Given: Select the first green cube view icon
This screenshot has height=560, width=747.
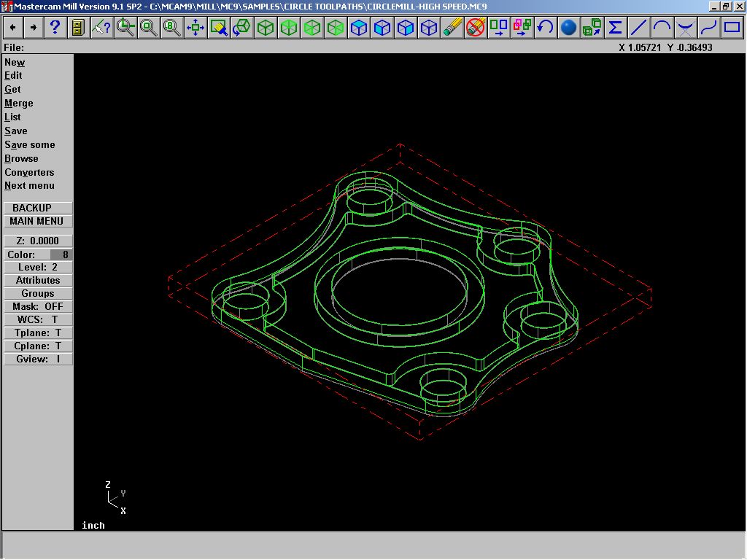Looking at the screenshot, I should 265,28.
